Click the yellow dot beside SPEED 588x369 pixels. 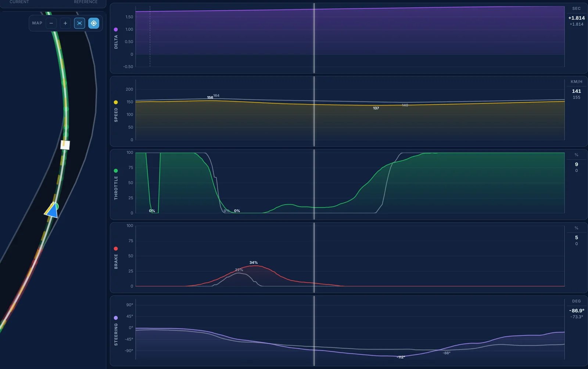tap(116, 102)
